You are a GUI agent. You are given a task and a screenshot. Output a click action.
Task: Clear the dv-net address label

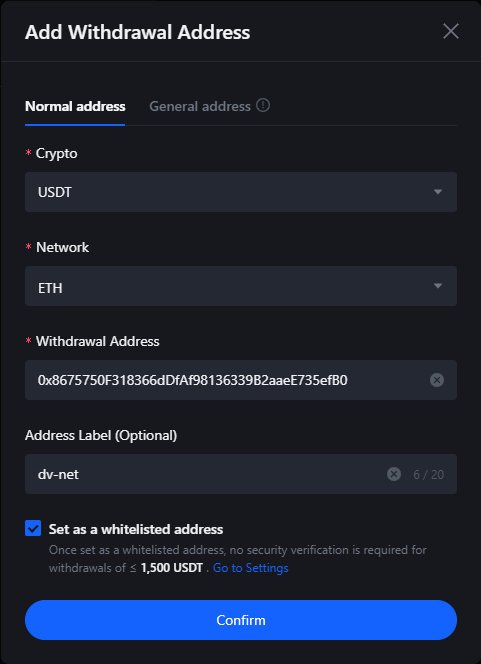[394, 474]
